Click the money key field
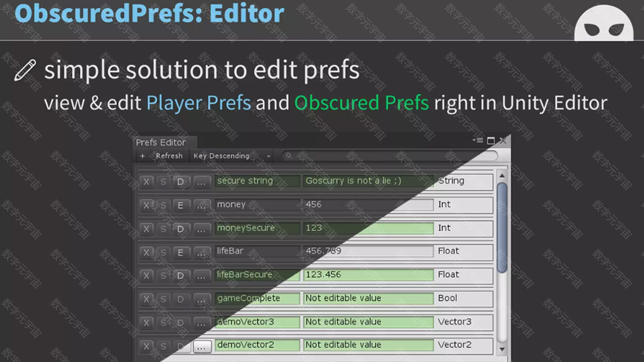 point(257,205)
